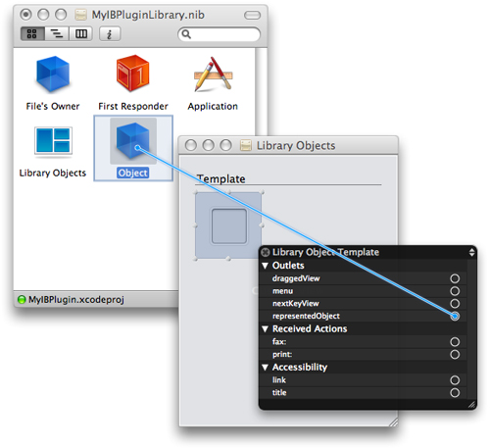The image size is (490, 448).
Task: Click the fax: action connection circle
Action: (x=455, y=342)
